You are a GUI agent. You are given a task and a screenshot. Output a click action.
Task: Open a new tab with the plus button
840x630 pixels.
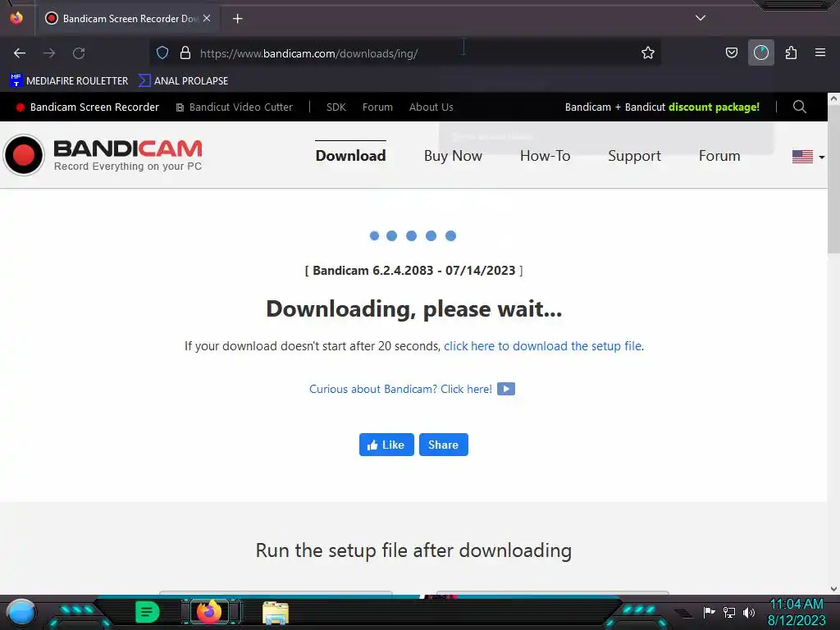point(237,19)
